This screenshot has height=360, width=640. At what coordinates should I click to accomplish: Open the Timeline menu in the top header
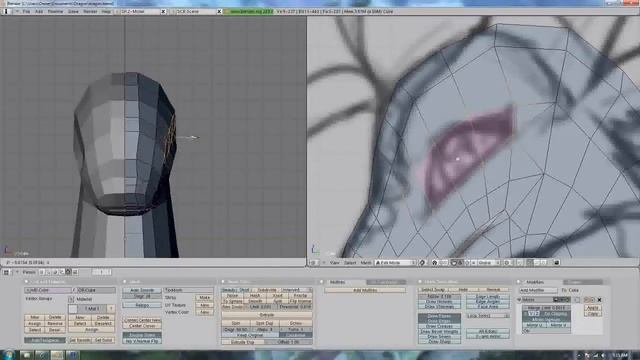(x=56, y=11)
